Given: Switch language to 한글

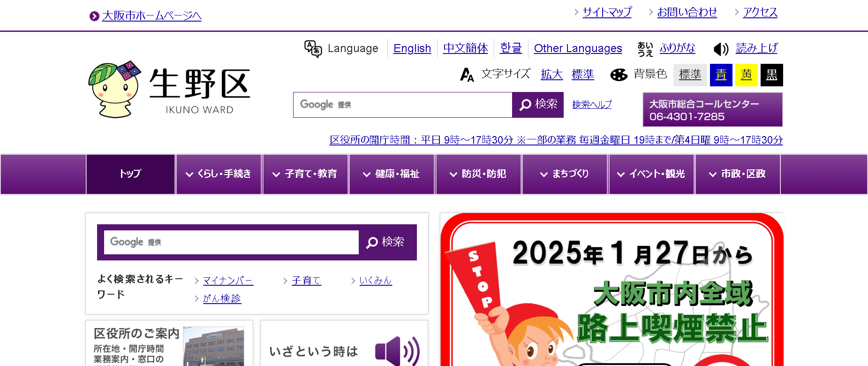Looking at the screenshot, I should 511,48.
